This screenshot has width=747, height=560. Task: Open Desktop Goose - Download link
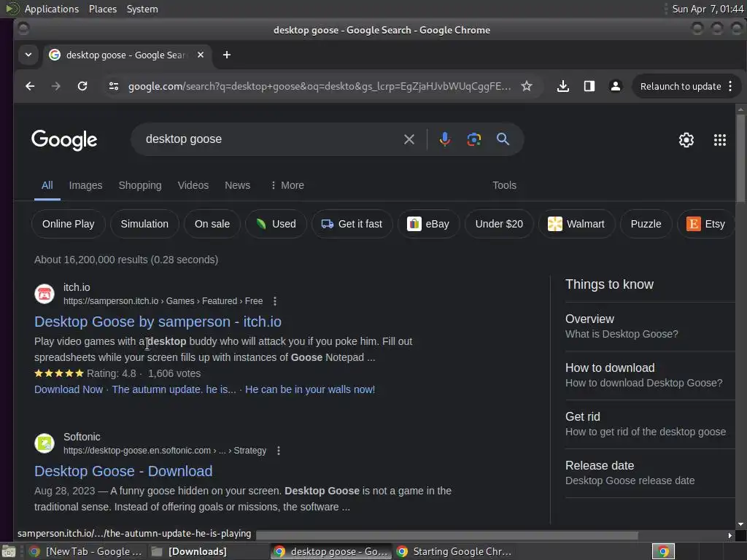123,471
